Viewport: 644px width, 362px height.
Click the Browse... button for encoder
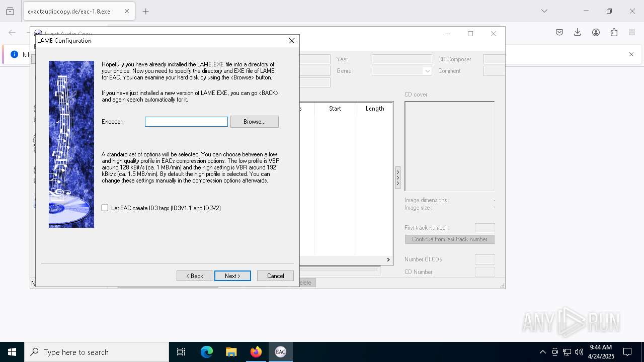[x=254, y=122]
